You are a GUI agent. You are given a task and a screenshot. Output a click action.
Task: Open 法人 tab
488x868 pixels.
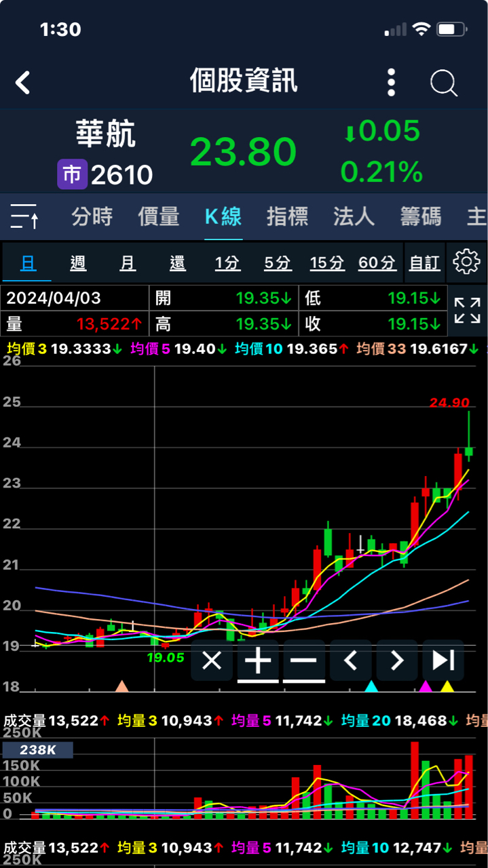pyautogui.click(x=354, y=217)
